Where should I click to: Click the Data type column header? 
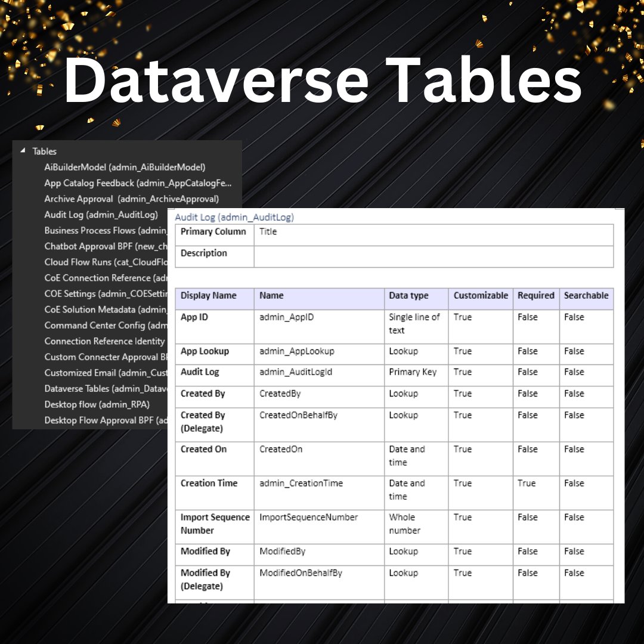[416, 299]
